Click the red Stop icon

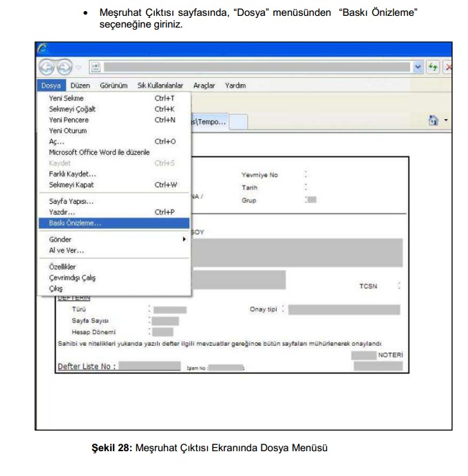(447, 67)
